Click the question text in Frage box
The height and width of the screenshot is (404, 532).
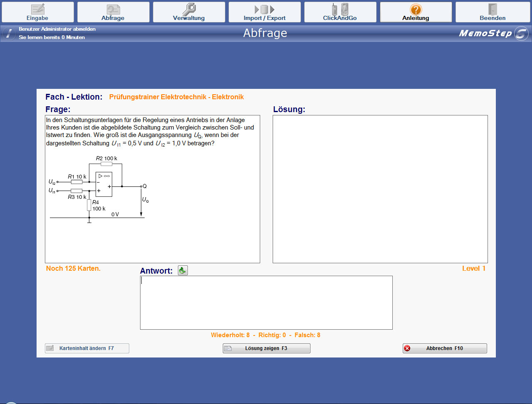pyautogui.click(x=150, y=131)
